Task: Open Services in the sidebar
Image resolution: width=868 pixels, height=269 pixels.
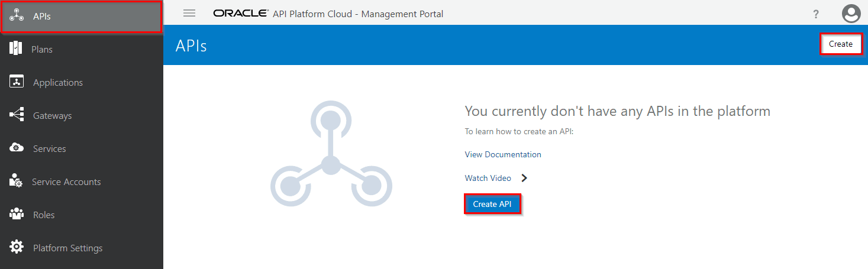Action: (81, 149)
